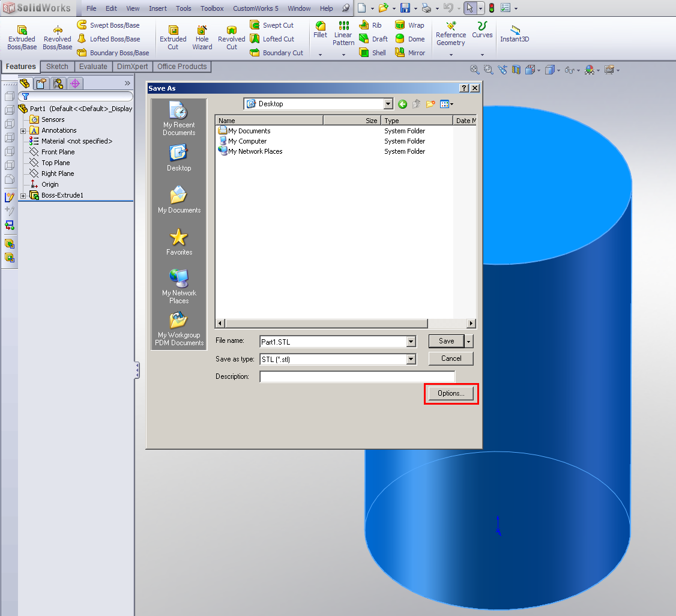Click the Options... button
This screenshot has height=616, width=676.
(x=451, y=393)
